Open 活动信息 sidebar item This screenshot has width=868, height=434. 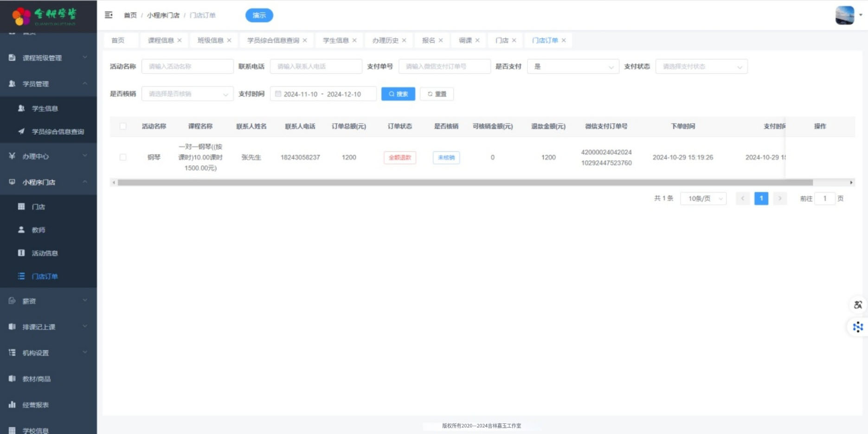tap(45, 253)
